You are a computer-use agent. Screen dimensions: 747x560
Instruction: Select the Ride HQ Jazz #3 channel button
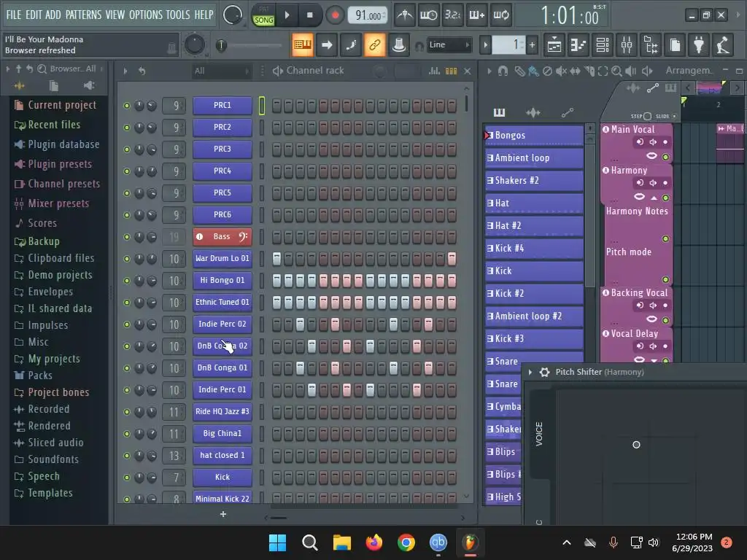click(x=222, y=411)
